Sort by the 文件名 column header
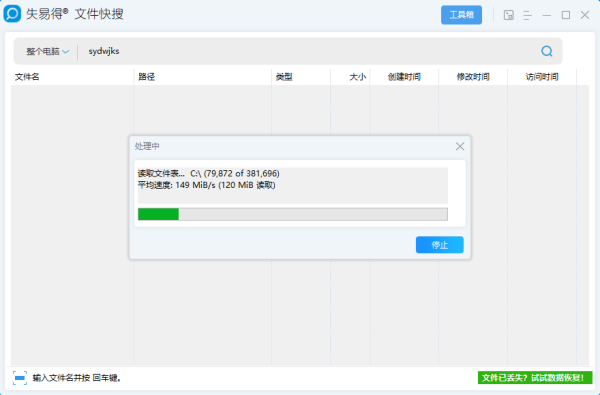Screen dimensions: 600x395 pyautogui.click(x=72, y=77)
